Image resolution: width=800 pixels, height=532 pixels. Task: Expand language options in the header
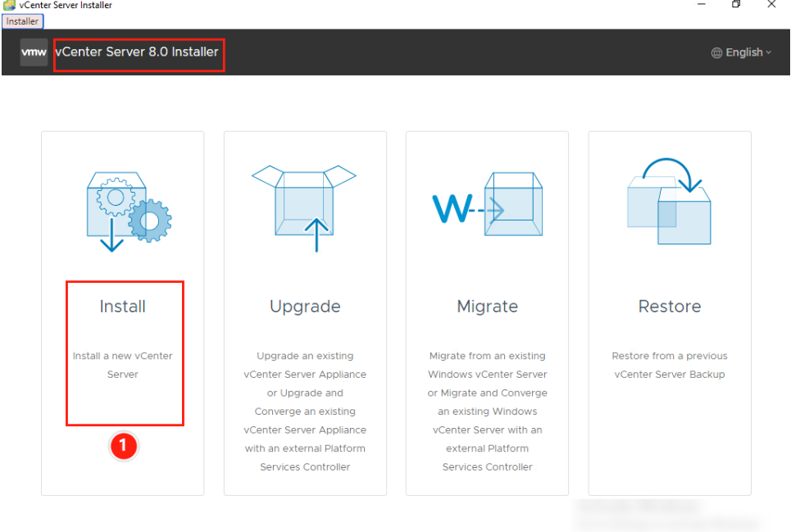click(740, 52)
